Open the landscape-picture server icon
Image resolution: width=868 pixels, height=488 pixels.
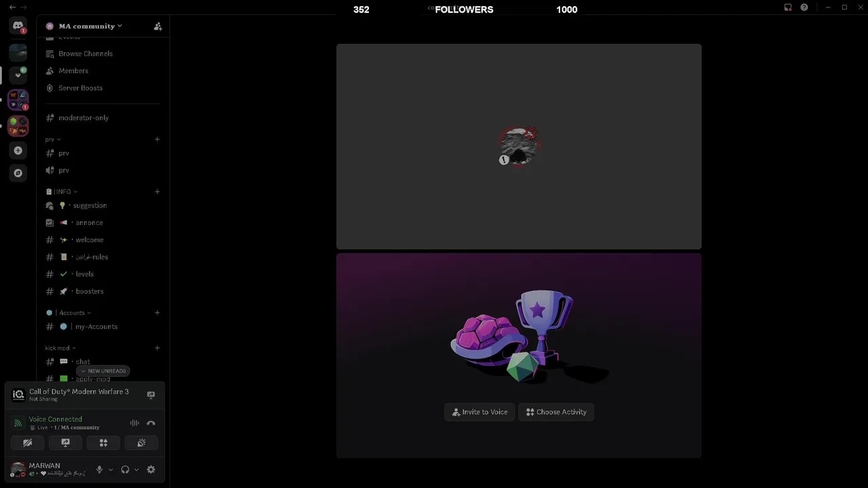(x=18, y=52)
